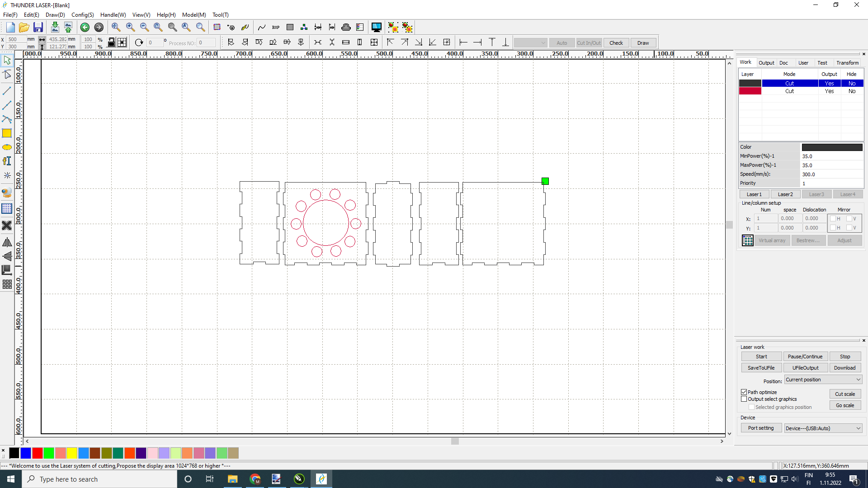Click the Start laser work button

pyautogui.click(x=761, y=357)
